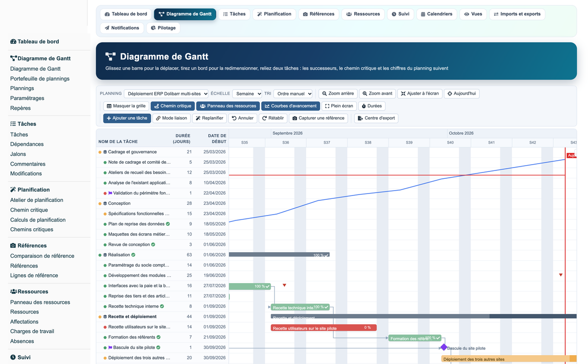This screenshot has height=364, width=588.
Task: Click green check on Revue de conception
Action: pos(153,244)
